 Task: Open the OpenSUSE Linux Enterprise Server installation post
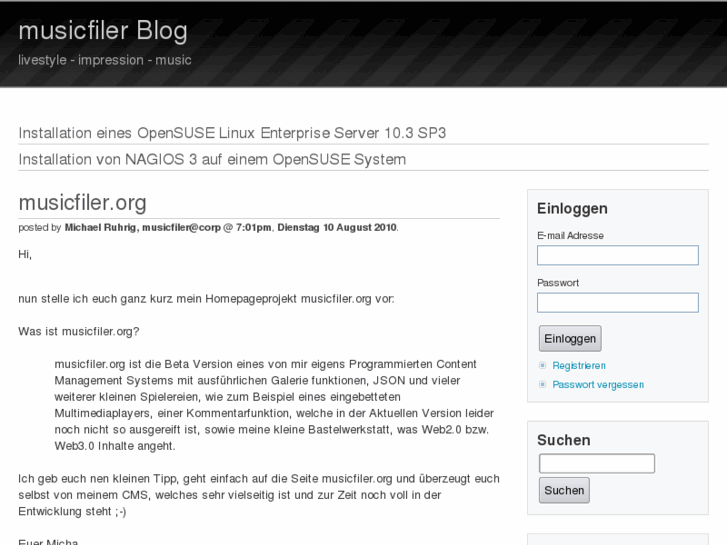point(232,133)
